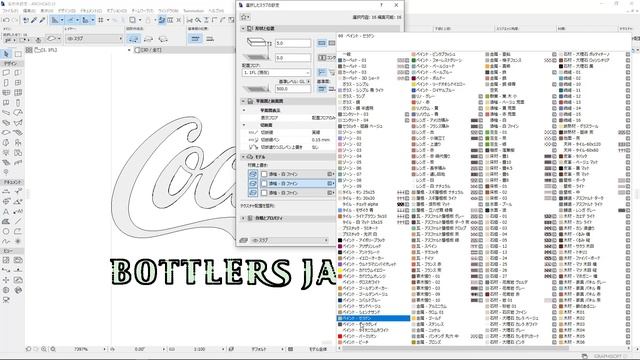This screenshot has width=640, height=360.
Task: Choose タイル - モザイク 青 material
Action: (x=358, y=210)
